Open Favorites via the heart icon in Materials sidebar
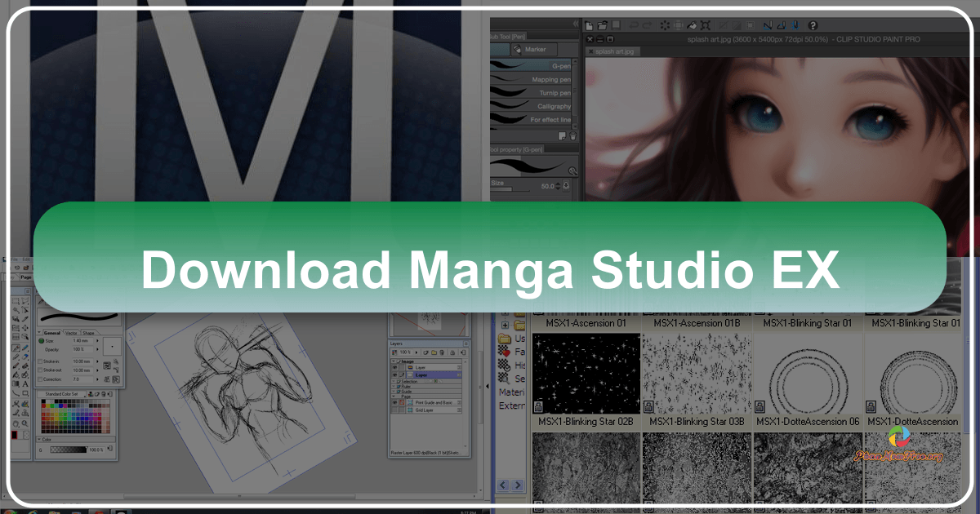 click(x=503, y=351)
